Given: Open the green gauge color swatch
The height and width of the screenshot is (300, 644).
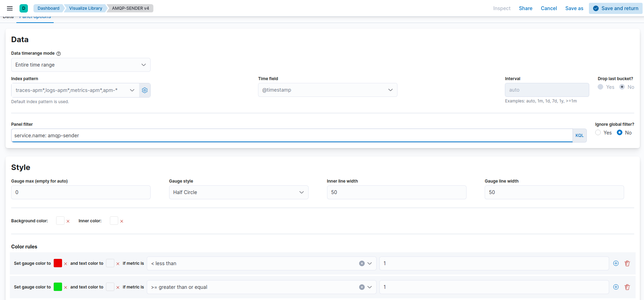Looking at the screenshot, I should pos(58,287).
